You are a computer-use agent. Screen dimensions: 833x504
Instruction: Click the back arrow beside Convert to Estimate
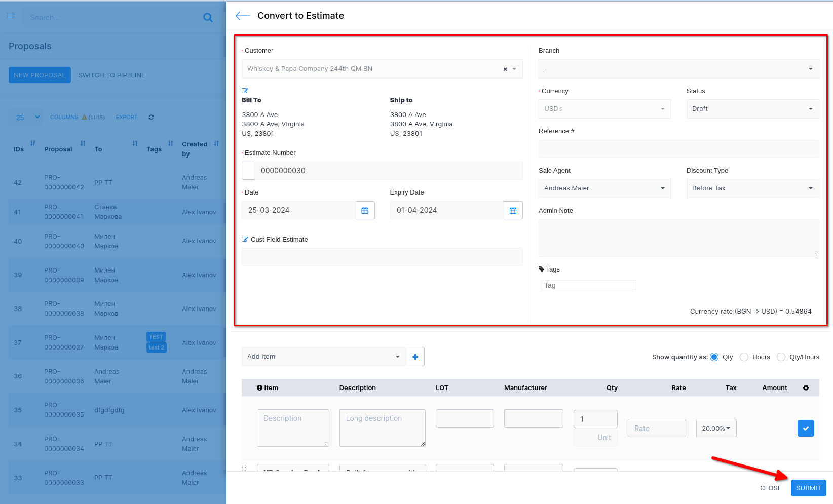tap(243, 16)
